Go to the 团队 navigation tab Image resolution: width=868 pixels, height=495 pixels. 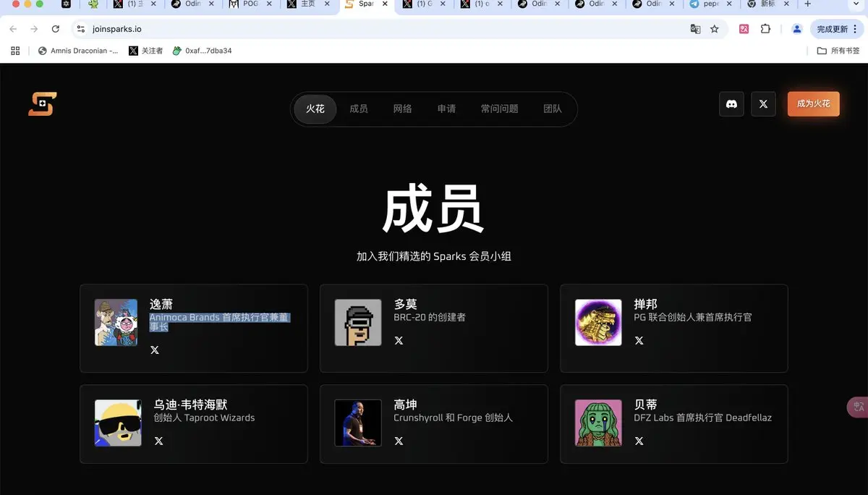point(552,109)
